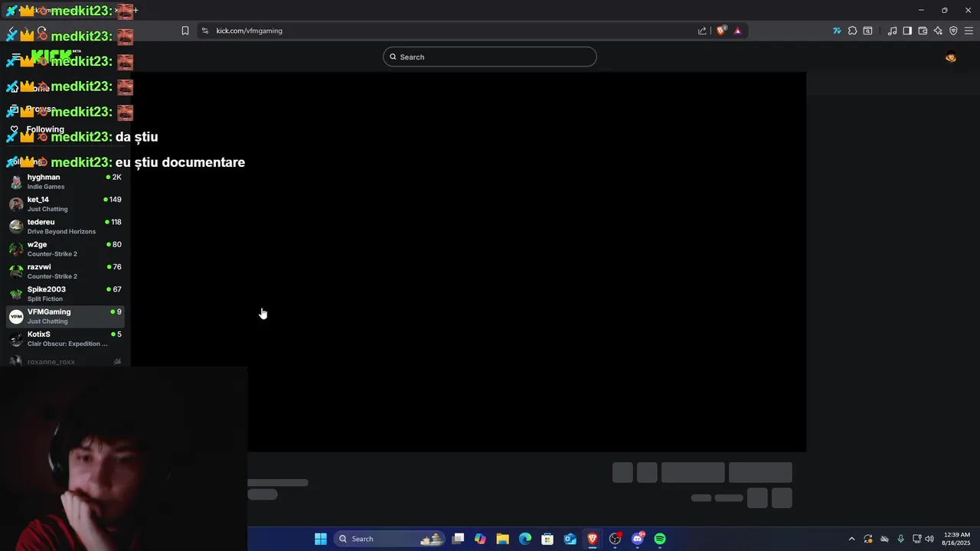980x551 pixels.
Task: Open Spotify from taskbar
Action: tap(660, 539)
